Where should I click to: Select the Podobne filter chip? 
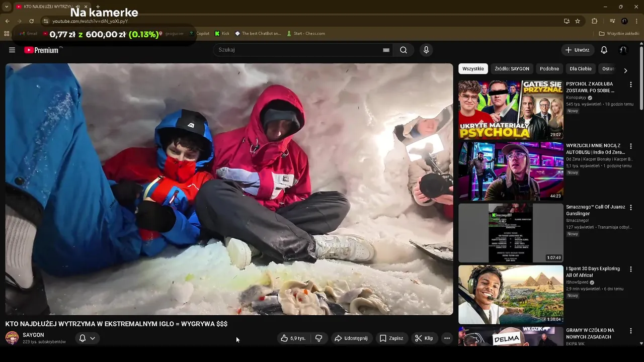coord(549,69)
